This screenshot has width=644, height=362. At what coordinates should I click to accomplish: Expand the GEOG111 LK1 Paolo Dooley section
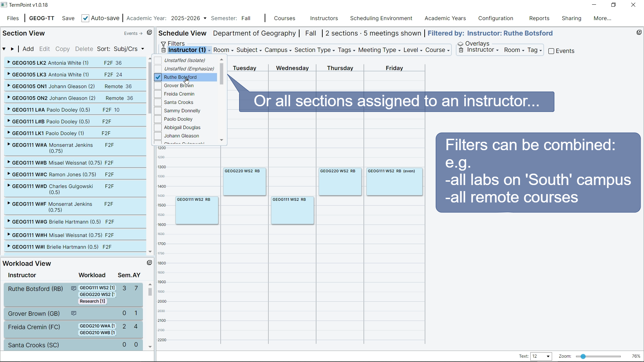point(8,133)
